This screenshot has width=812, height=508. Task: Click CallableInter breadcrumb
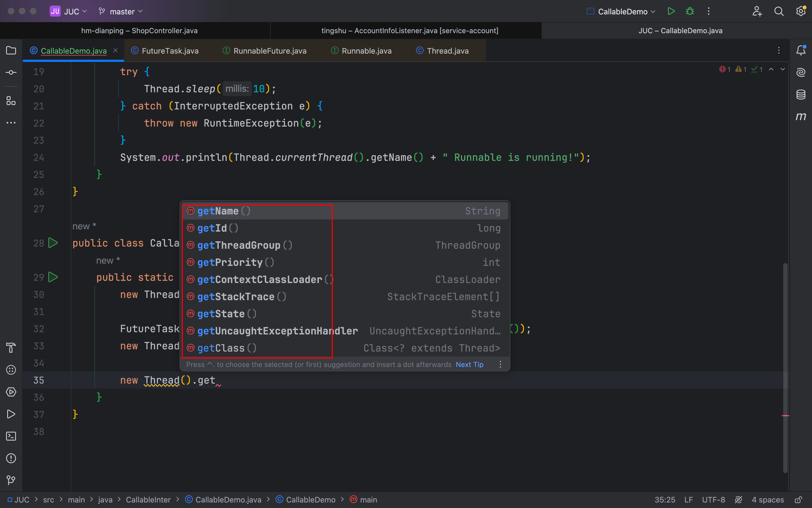(148, 500)
